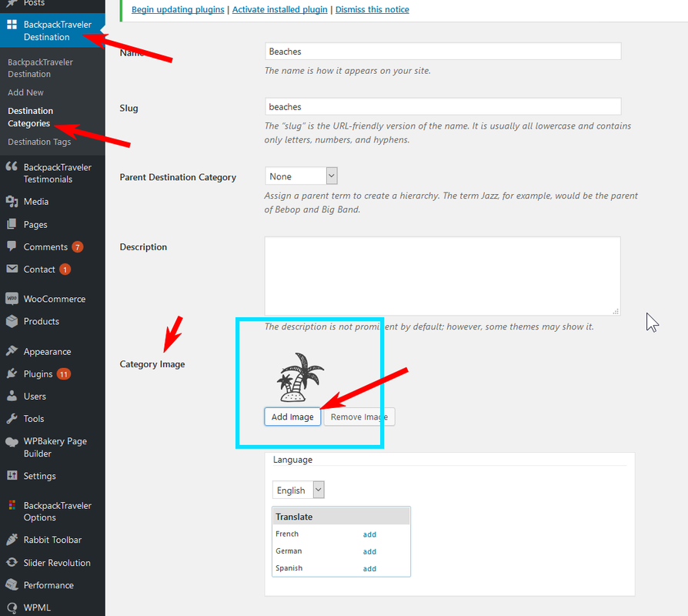
Task: Click the 7 pending comments badge
Action: click(77, 246)
